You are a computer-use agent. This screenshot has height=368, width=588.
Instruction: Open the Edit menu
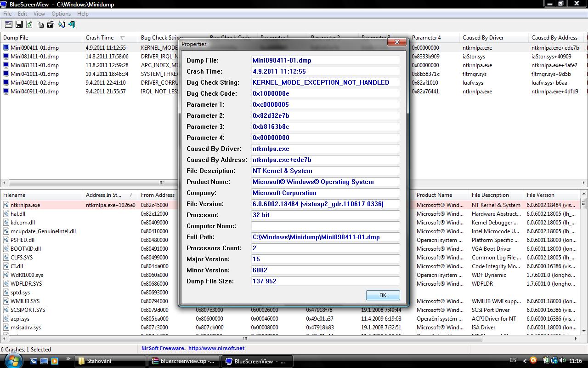(22, 14)
